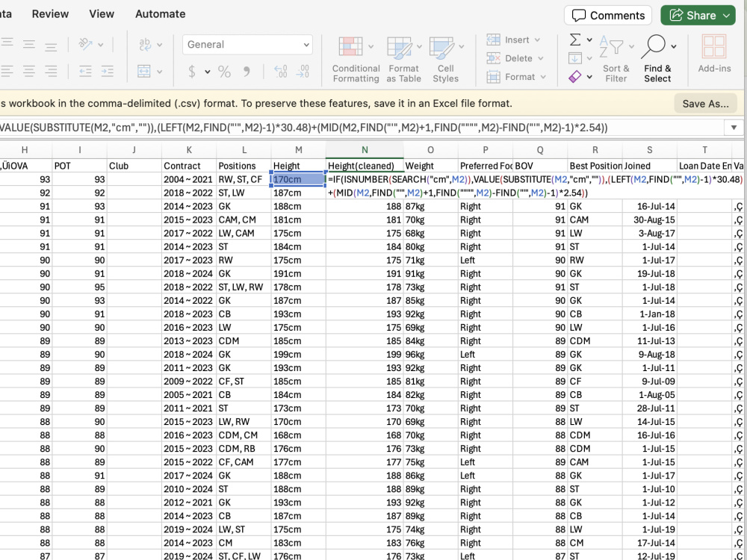Expand the Share button dropdown arrow
Image resolution: width=747 pixels, height=560 pixels.
[x=727, y=16]
